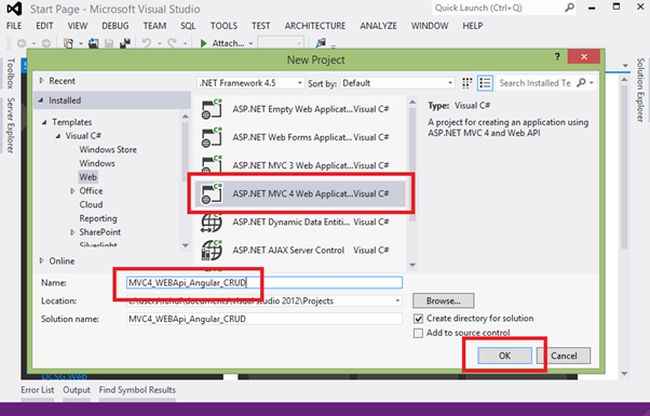This screenshot has width=650, height=416.
Task: Click the Save toolbar icon
Action: click(109, 43)
